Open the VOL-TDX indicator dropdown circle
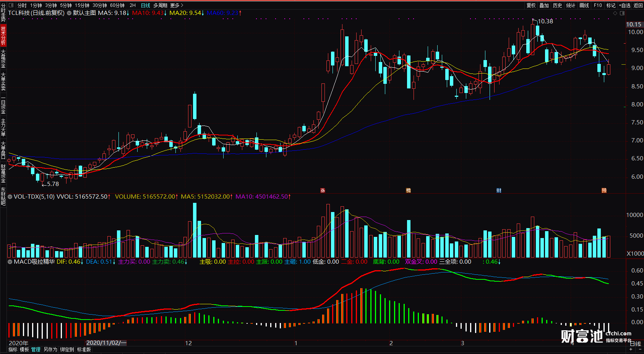 click(10, 197)
